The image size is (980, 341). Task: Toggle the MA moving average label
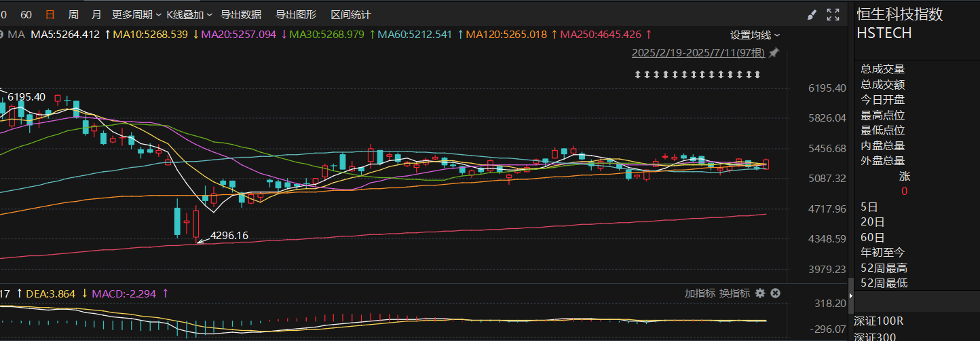click(17, 34)
